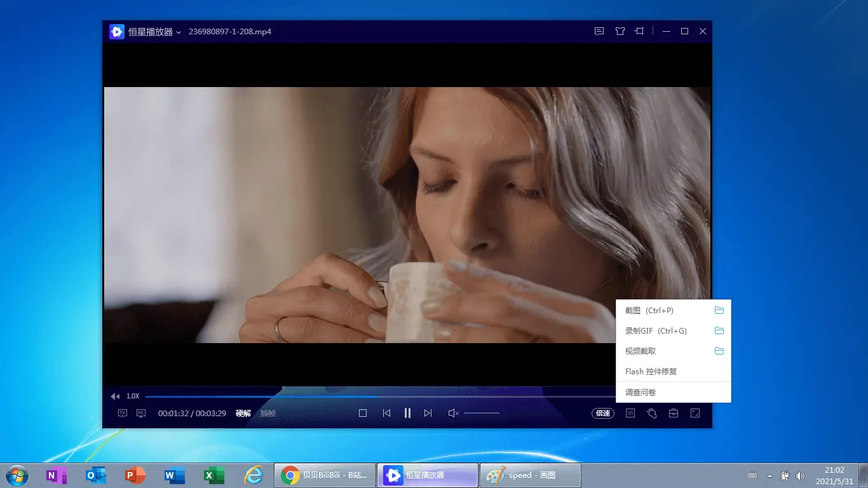This screenshot has width=868, height=488.
Task: Open the screenshot folder icon beside 截图
Action: coord(719,310)
